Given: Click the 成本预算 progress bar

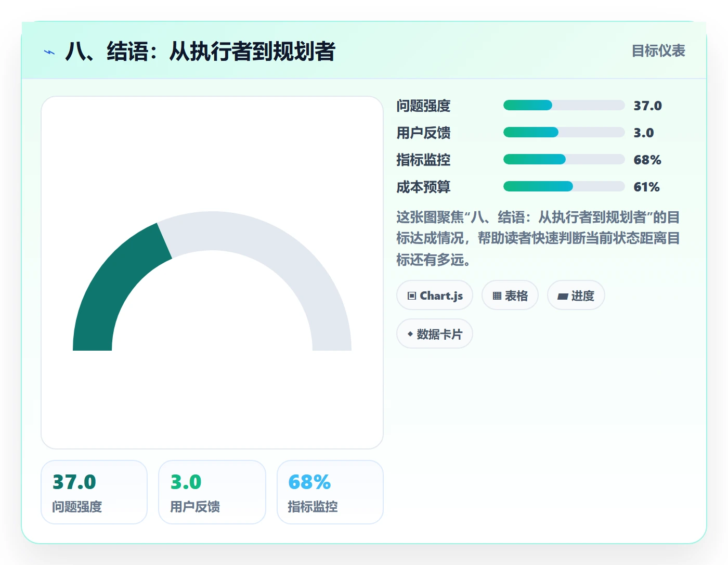Looking at the screenshot, I should tap(564, 186).
